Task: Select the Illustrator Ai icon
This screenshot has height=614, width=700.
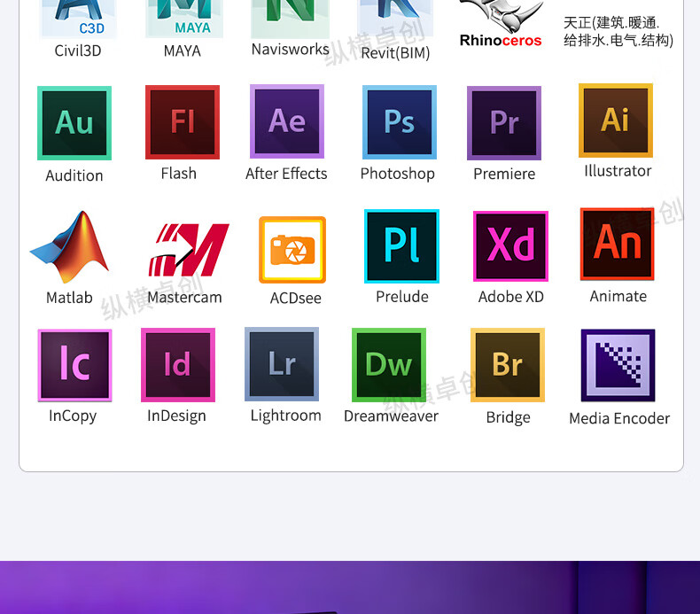Action: [x=616, y=120]
